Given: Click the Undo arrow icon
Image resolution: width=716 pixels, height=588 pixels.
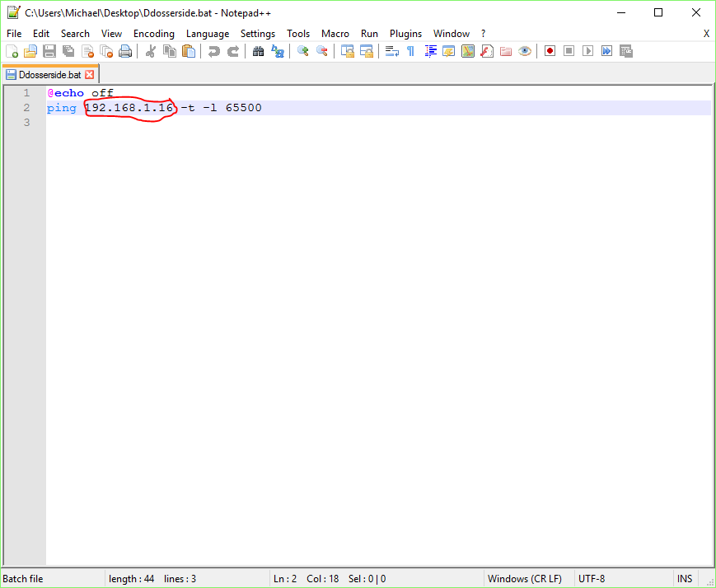Looking at the screenshot, I should point(214,51).
